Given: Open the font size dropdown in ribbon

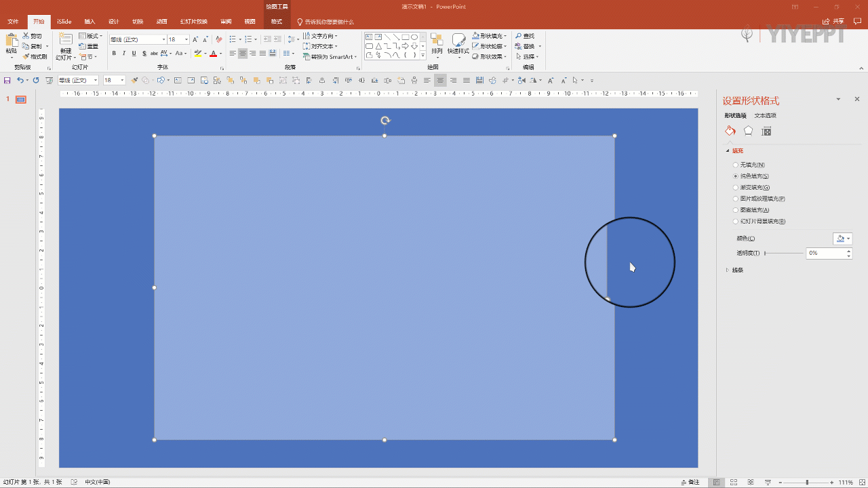Looking at the screenshot, I should 186,40.
